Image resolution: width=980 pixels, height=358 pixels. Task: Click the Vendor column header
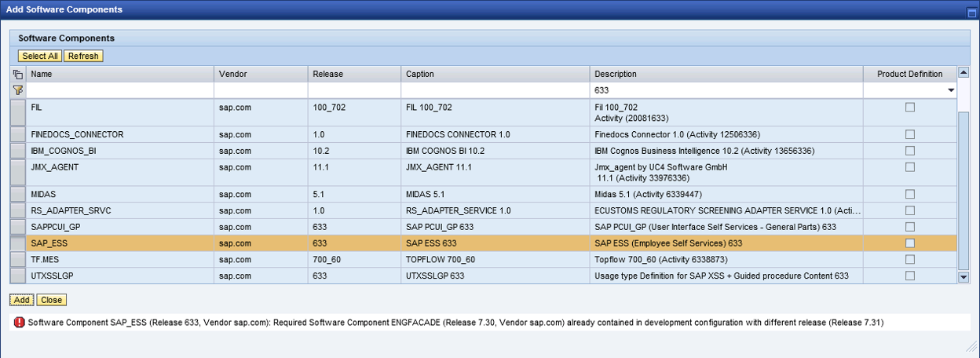pos(261,75)
